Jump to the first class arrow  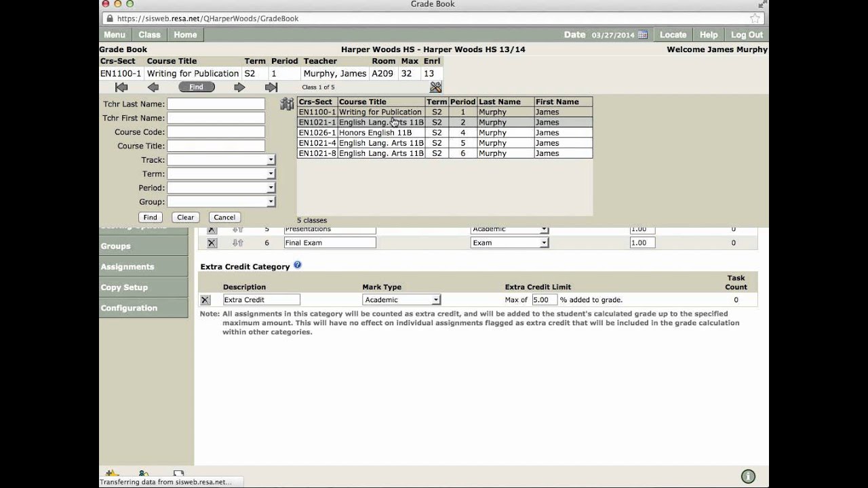coord(121,87)
